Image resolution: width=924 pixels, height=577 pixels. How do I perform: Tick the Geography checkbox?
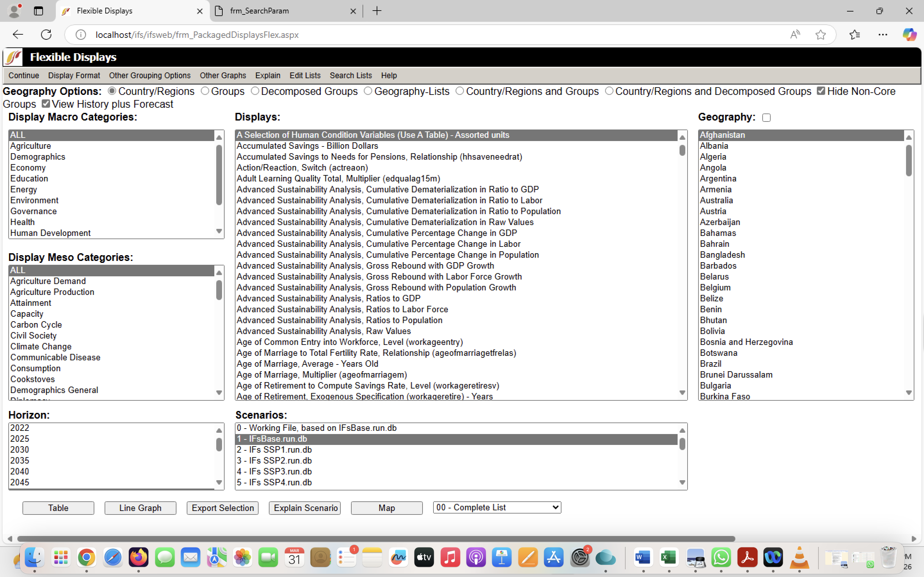click(766, 118)
